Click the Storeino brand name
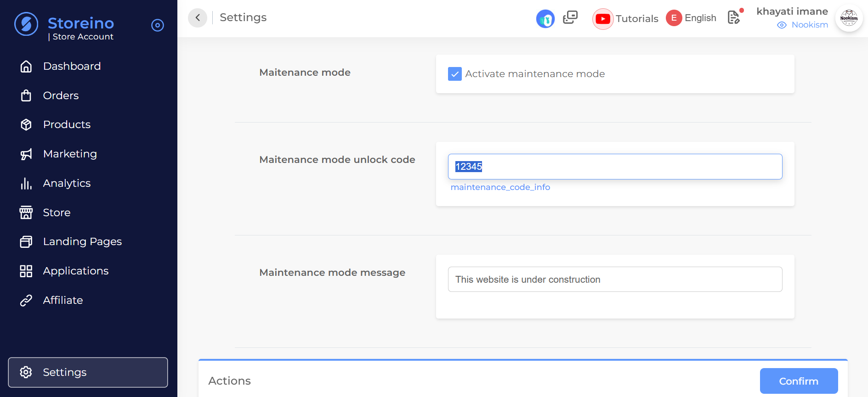Screen dimensions: 868x397 81,23
